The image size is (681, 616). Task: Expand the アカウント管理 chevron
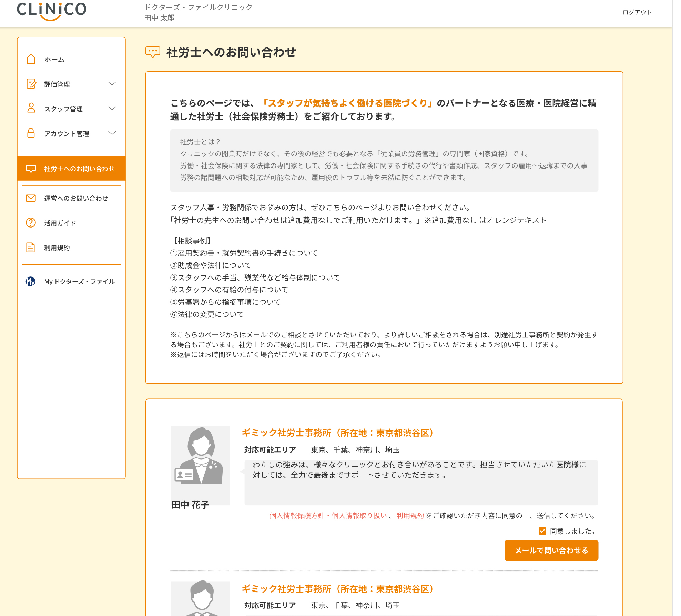point(112,133)
